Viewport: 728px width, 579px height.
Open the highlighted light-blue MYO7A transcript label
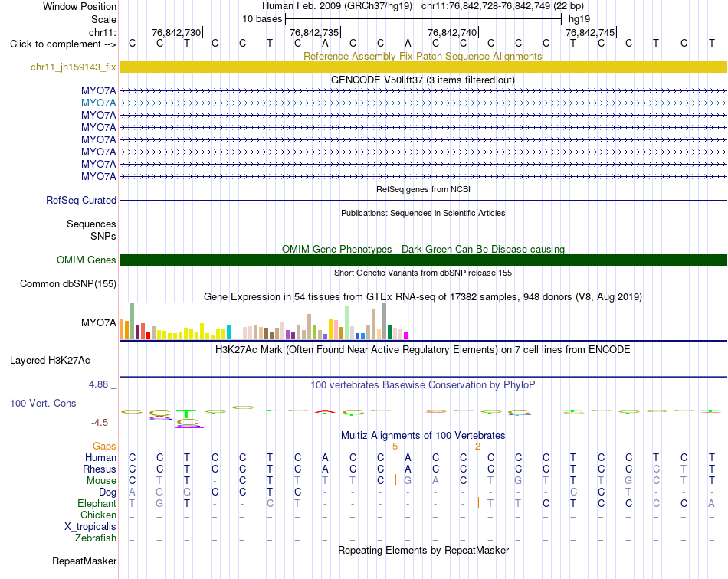pyautogui.click(x=98, y=103)
